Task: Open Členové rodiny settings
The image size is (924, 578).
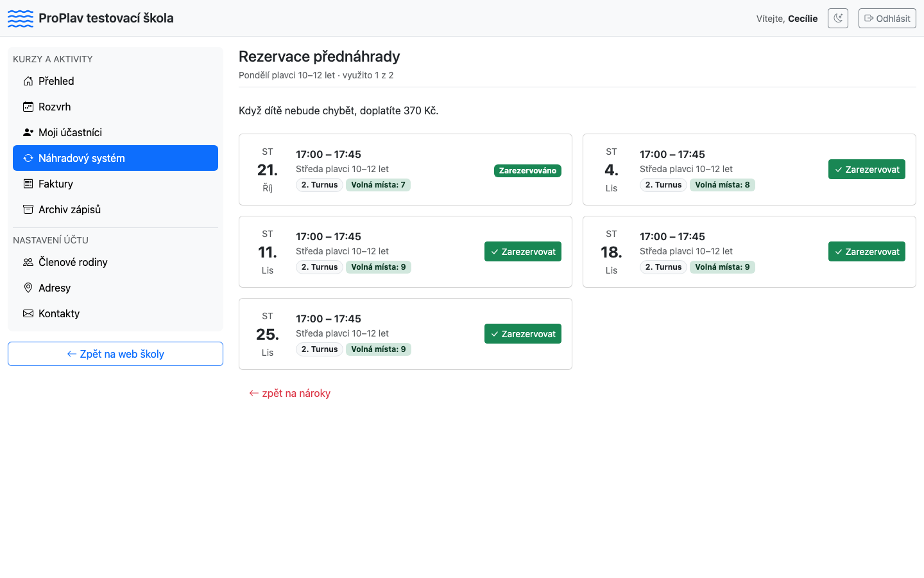Action: (x=116, y=262)
